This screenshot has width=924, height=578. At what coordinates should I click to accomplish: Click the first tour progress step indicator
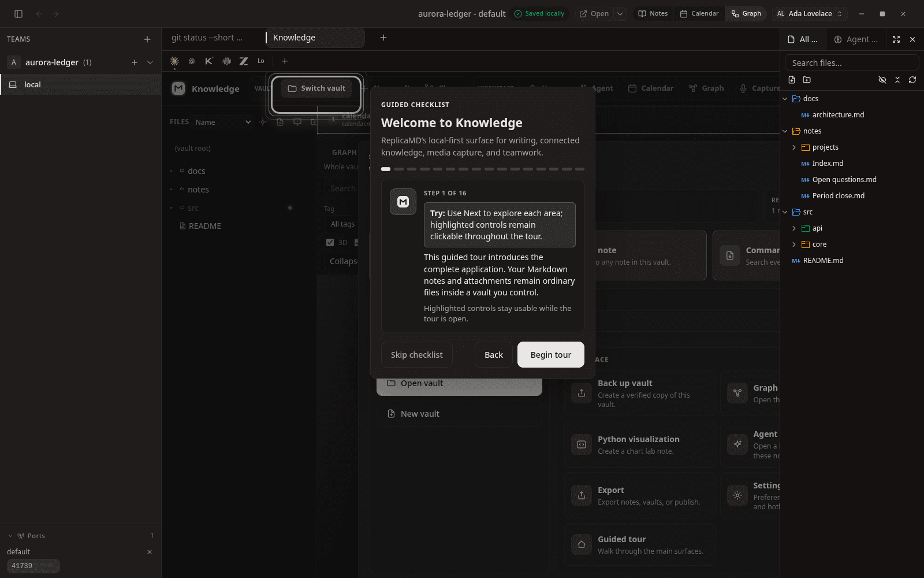pos(386,169)
